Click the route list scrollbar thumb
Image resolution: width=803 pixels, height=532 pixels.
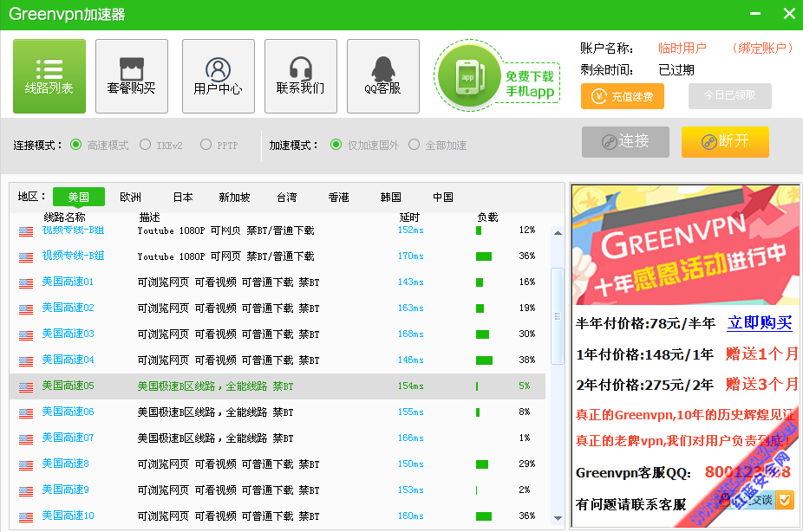point(558,316)
